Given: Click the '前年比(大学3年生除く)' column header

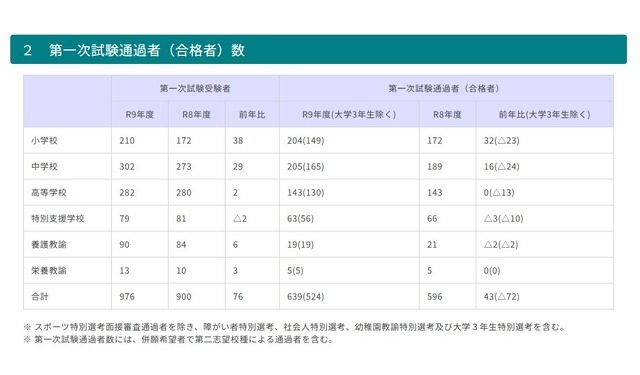Looking at the screenshot, I should pos(544,115).
